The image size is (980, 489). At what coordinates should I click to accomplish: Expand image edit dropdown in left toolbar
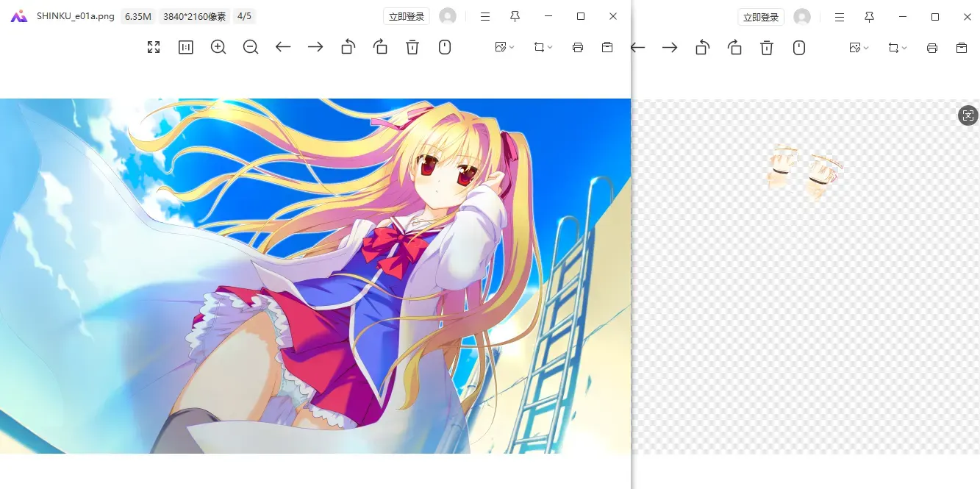[505, 47]
